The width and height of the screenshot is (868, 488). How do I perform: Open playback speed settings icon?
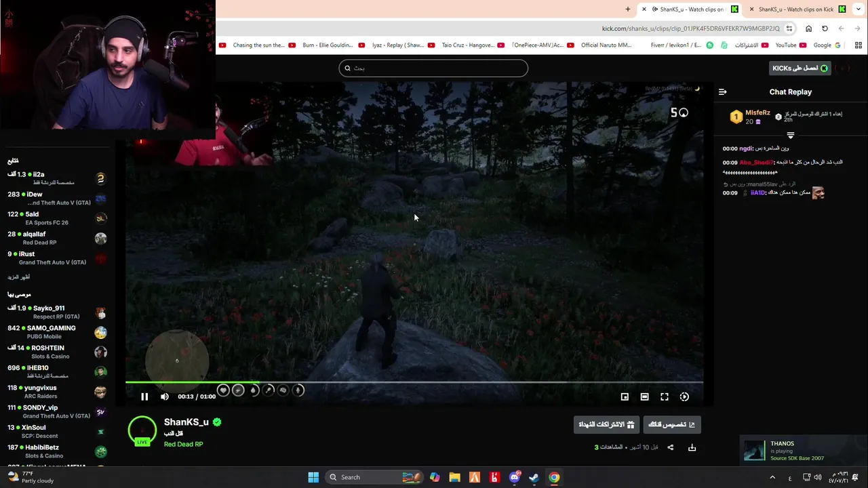[x=684, y=397]
